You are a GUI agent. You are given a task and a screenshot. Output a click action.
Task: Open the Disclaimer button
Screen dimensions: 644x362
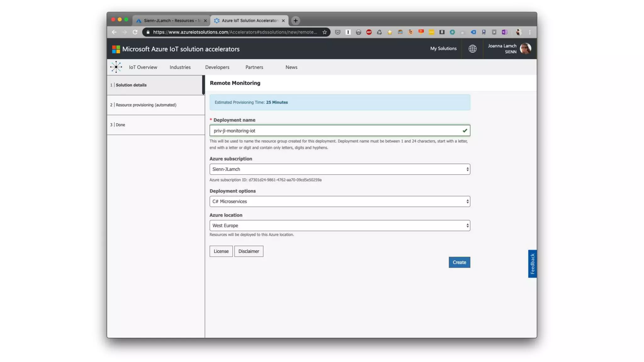coord(248,251)
